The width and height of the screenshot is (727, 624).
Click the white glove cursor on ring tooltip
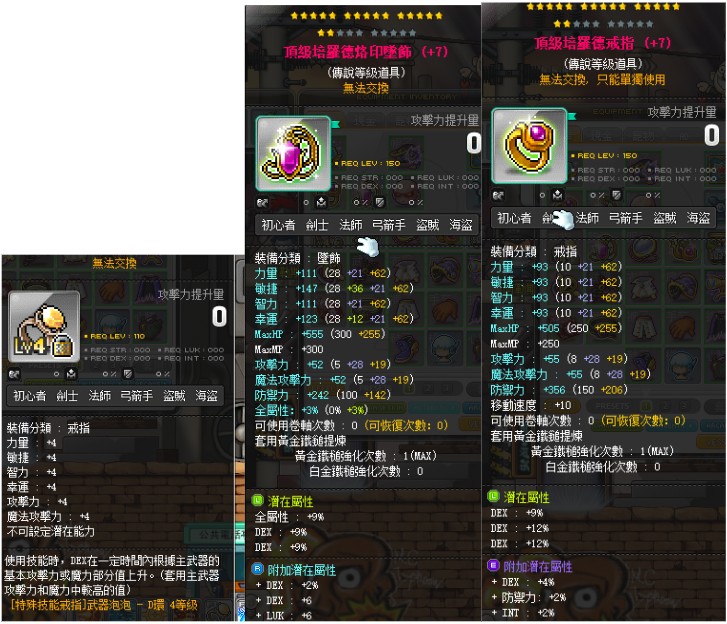point(564,219)
